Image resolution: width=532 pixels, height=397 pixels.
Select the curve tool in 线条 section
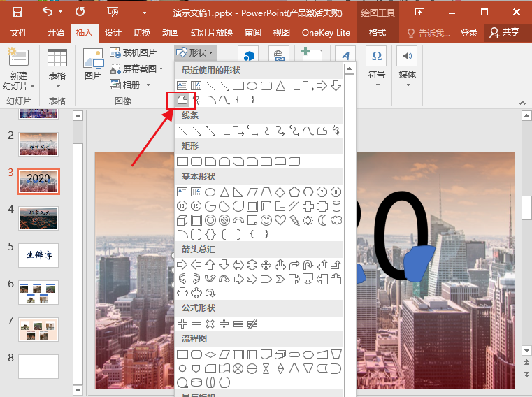click(x=308, y=131)
